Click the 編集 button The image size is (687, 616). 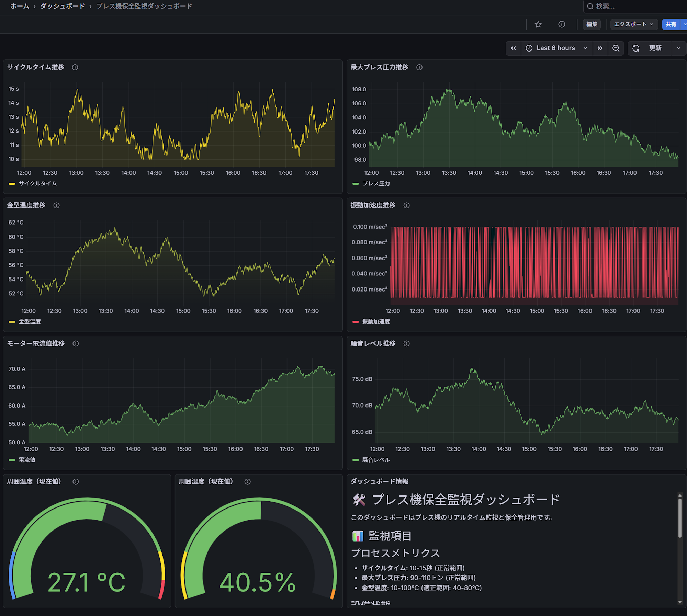coord(592,24)
